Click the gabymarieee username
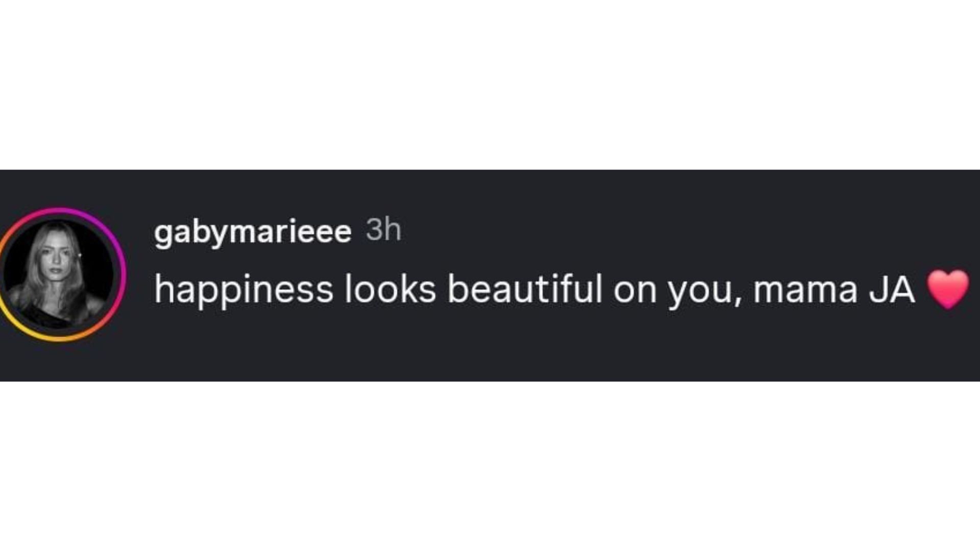 click(253, 232)
